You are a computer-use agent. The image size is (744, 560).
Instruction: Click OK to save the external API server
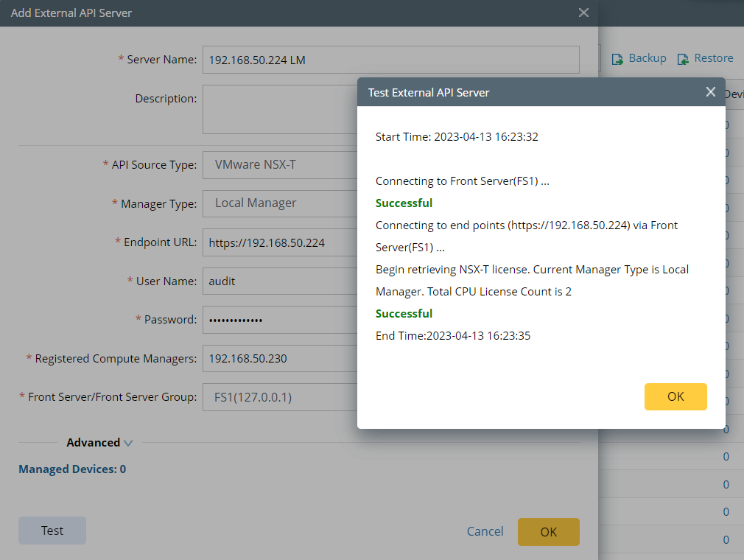coord(548,531)
